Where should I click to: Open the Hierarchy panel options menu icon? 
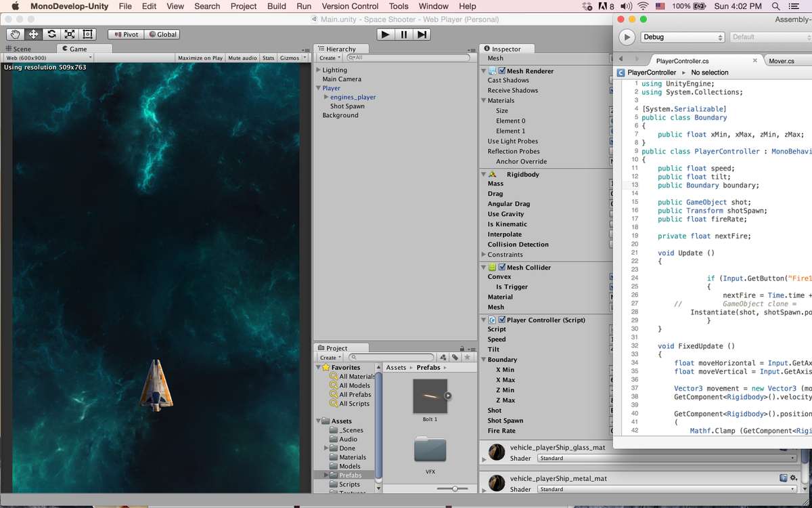tap(472, 49)
